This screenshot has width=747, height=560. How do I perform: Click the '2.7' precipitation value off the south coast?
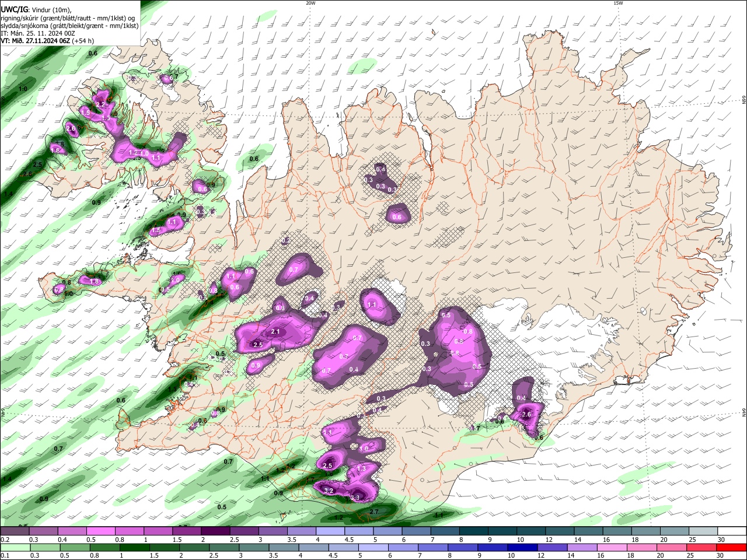(x=375, y=512)
